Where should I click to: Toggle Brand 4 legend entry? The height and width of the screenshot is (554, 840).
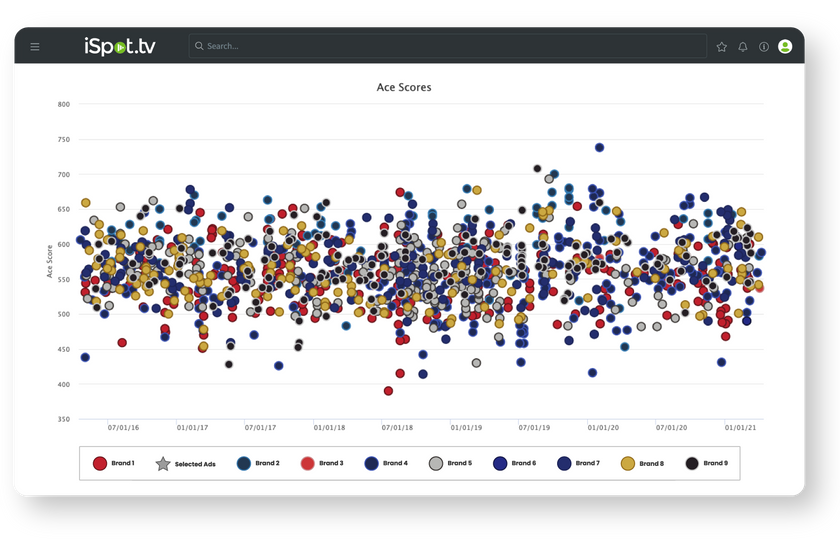tap(372, 463)
